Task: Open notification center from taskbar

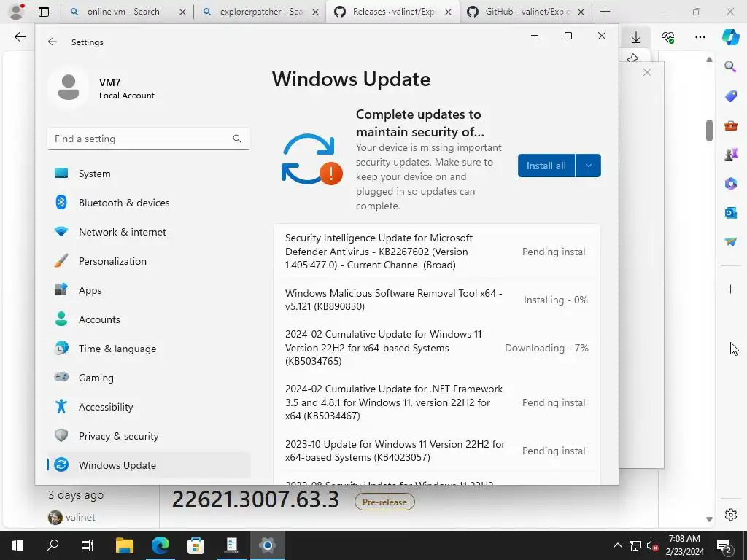Action: 724,545
